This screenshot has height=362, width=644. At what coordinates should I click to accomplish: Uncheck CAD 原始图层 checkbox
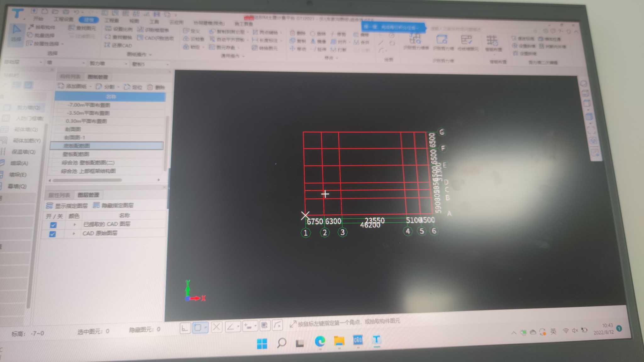tap(53, 234)
